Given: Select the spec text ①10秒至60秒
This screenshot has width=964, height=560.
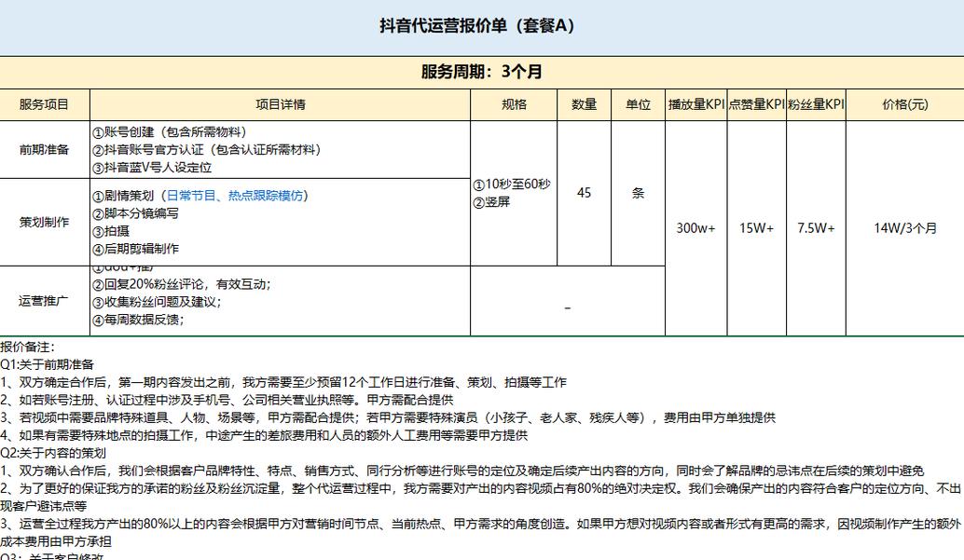Looking at the screenshot, I should 512,184.
